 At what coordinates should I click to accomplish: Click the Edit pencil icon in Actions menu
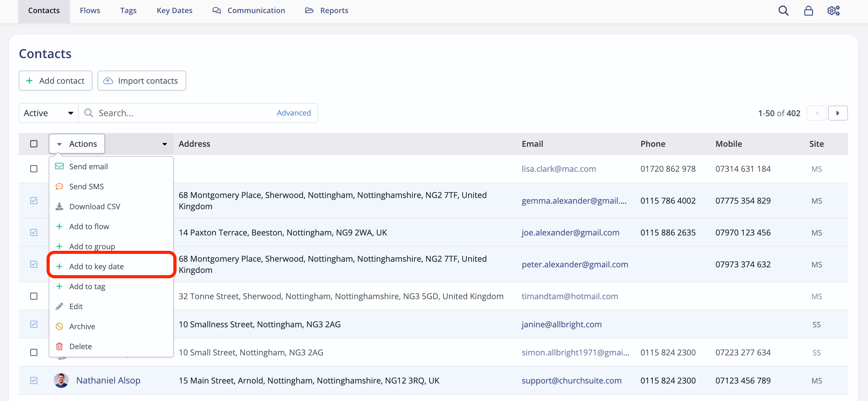59,306
